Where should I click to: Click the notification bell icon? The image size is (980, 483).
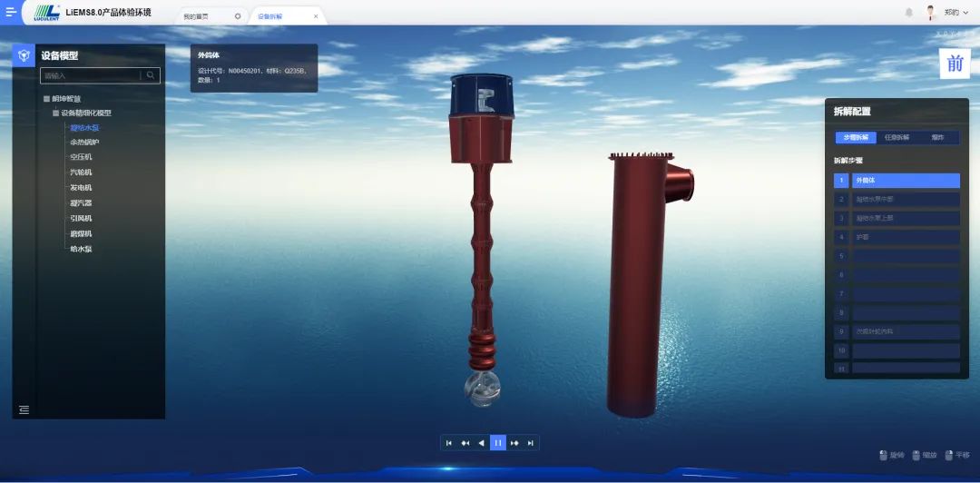pos(908,13)
